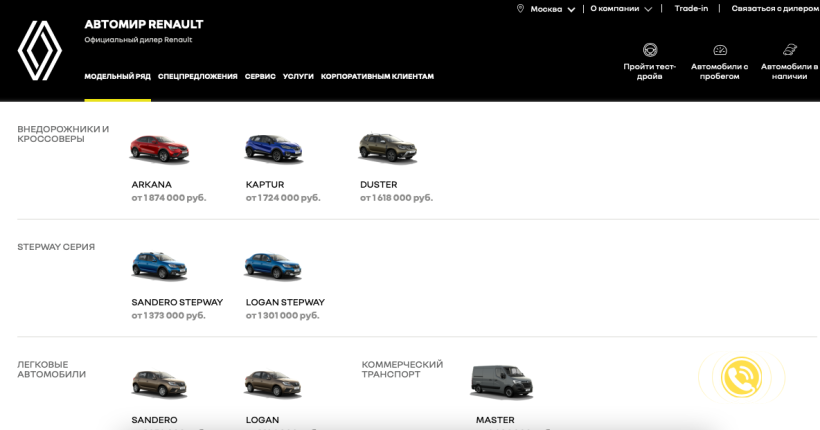The width and height of the screenshot is (820, 430).
Task: Open the yellow phone callback button
Action: [x=742, y=377]
